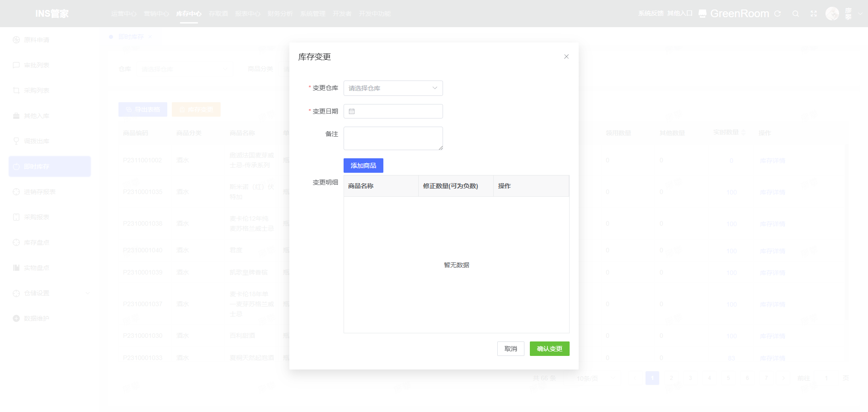Expand the user account dropdown arrow
This screenshot has height=412, width=868.
[x=860, y=14]
